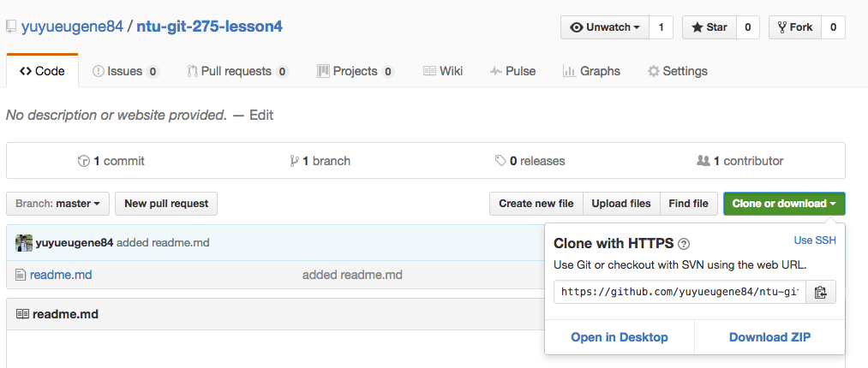Click Download ZIP
This screenshot has width=868, height=368.
click(x=770, y=337)
